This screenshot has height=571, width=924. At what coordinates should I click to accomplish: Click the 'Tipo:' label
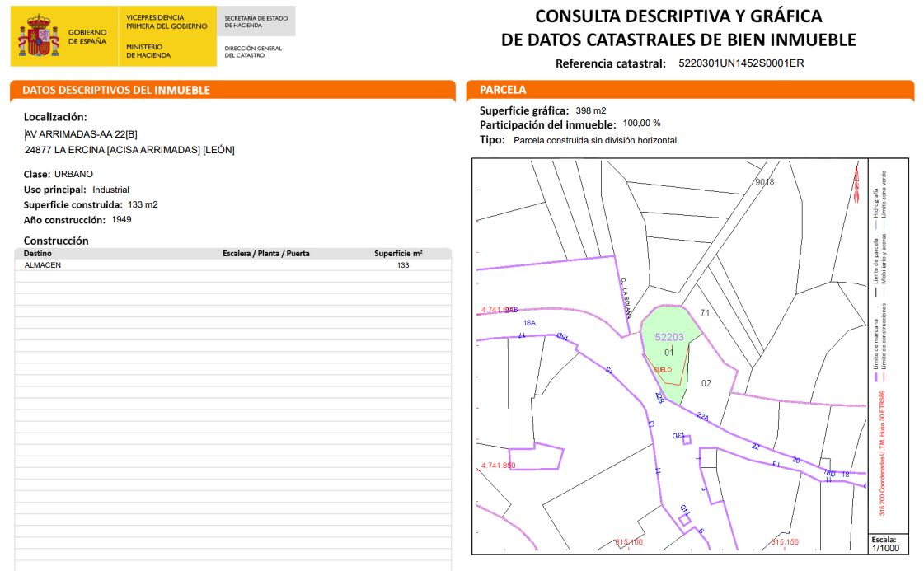[492, 140]
